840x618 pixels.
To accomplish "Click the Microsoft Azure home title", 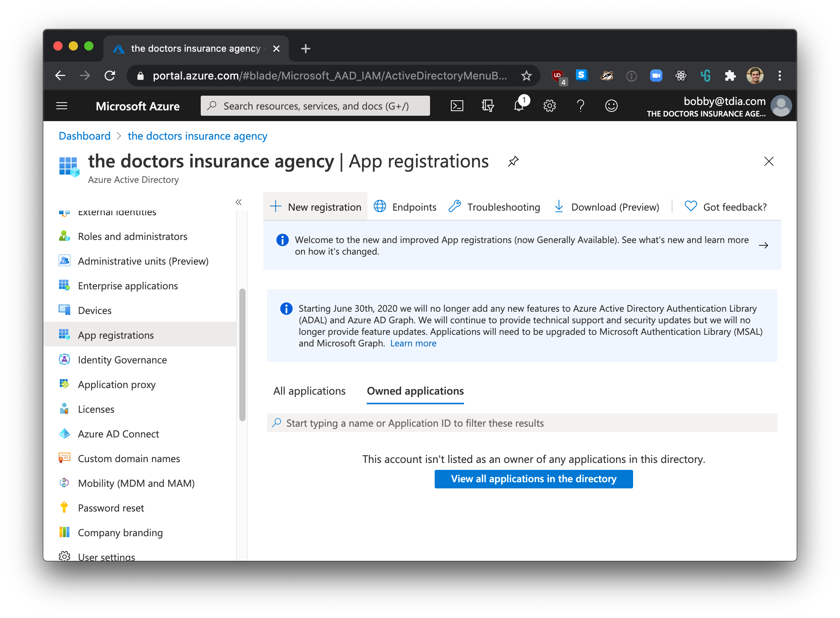I will [x=137, y=106].
